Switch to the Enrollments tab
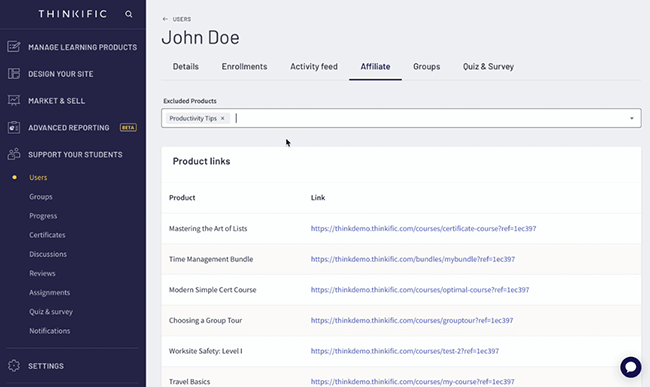650x387 pixels. point(244,67)
